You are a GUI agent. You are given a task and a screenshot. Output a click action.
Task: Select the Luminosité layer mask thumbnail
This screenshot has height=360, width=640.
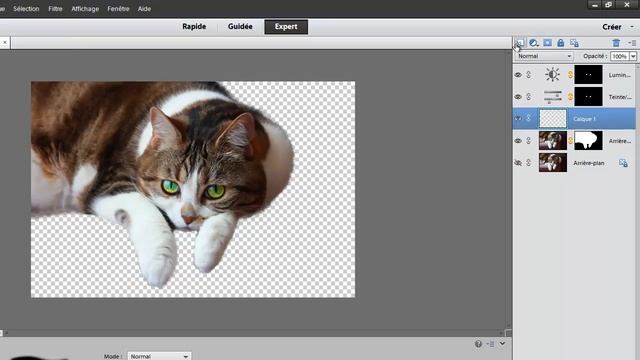pos(588,75)
